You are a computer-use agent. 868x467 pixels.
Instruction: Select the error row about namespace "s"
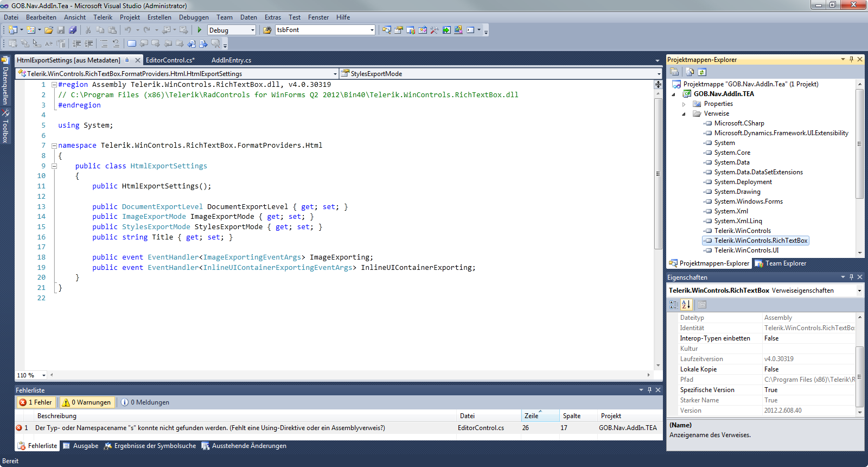(x=339, y=428)
